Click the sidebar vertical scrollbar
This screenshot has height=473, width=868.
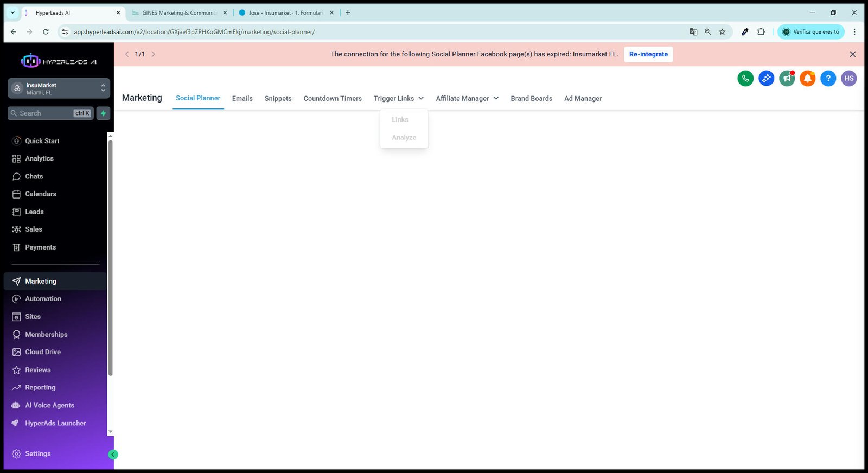(110, 258)
